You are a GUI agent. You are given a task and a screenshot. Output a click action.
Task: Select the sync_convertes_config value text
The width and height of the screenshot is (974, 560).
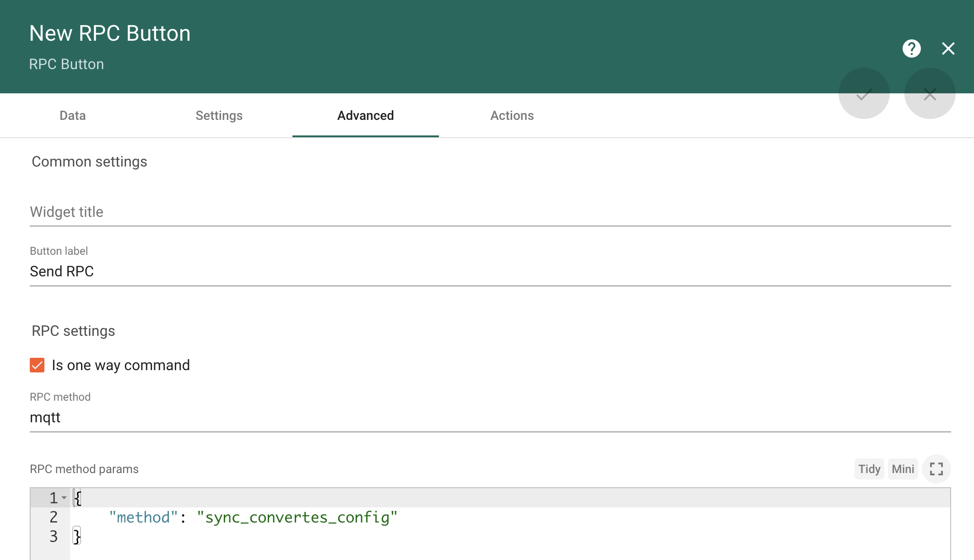297,517
